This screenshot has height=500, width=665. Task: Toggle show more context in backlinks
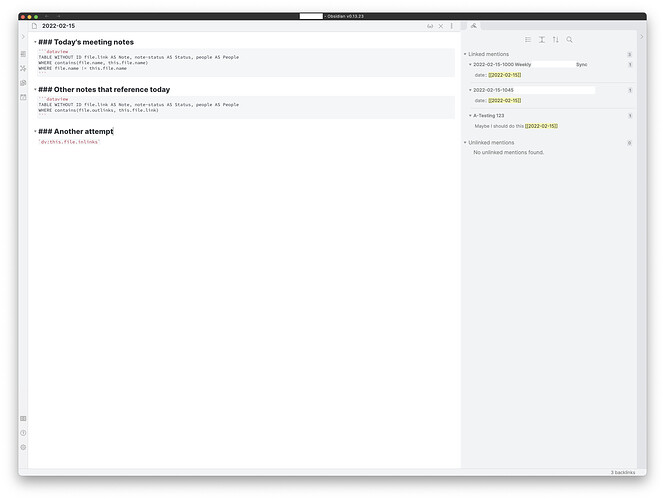[542, 39]
